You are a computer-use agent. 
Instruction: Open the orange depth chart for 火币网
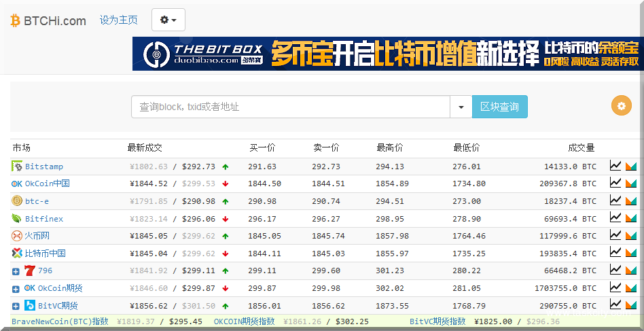pyautogui.click(x=631, y=235)
